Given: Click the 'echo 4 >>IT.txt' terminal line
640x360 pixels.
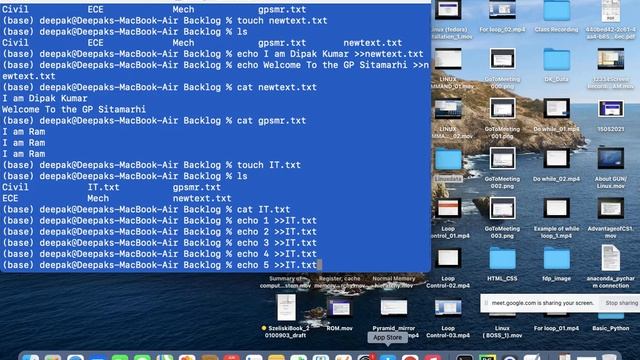Looking at the screenshot, I should pos(159,254).
